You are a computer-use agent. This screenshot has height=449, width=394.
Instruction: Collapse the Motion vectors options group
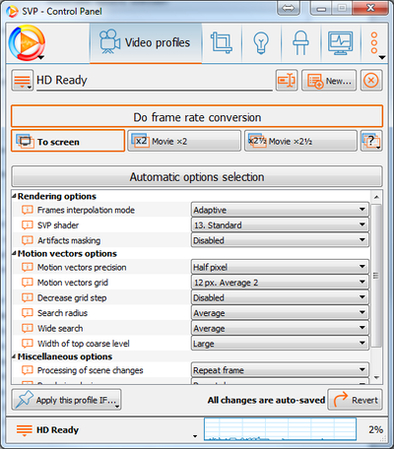click(x=14, y=253)
